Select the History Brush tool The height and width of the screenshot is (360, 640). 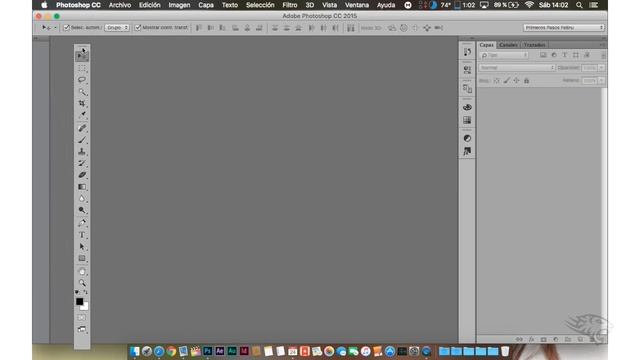82,163
